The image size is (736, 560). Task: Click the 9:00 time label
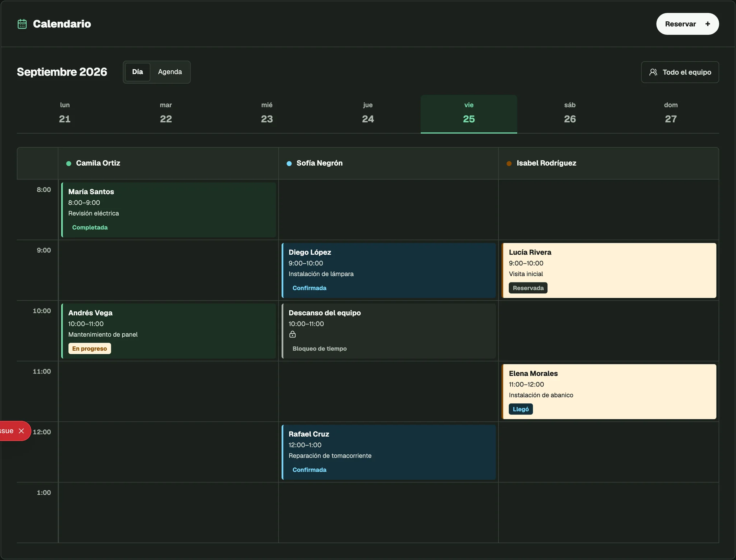click(44, 250)
